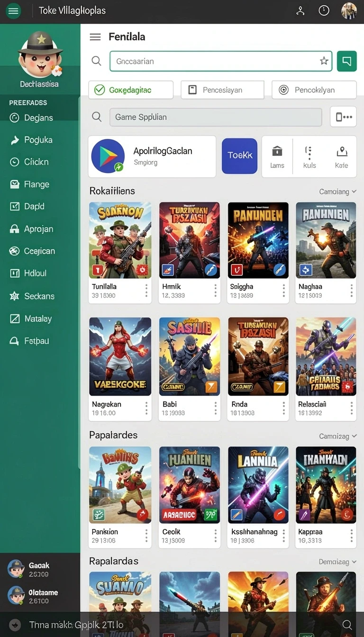Open the Kapgraa game thumbnail
The image size is (364, 637).
326,485
